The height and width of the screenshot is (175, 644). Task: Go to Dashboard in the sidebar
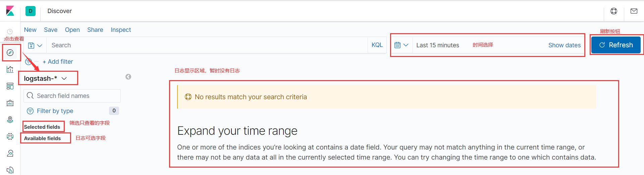(10, 86)
